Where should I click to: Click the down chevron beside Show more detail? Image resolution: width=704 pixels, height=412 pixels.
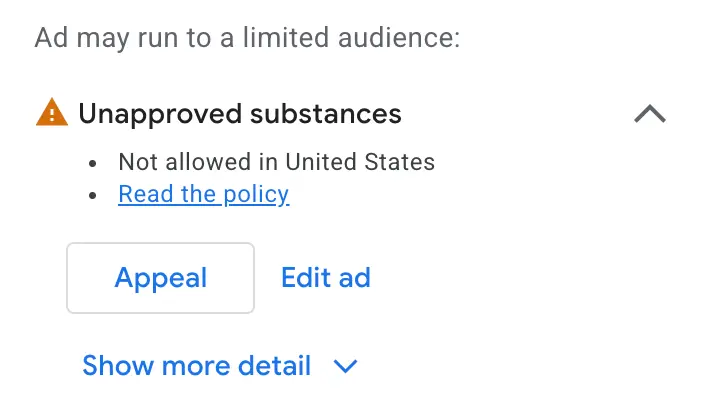click(345, 366)
